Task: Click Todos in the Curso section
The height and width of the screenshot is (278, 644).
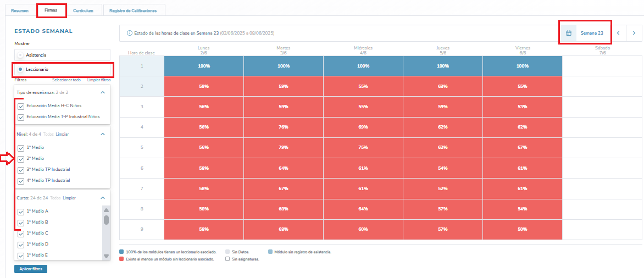Action: pyautogui.click(x=55, y=198)
